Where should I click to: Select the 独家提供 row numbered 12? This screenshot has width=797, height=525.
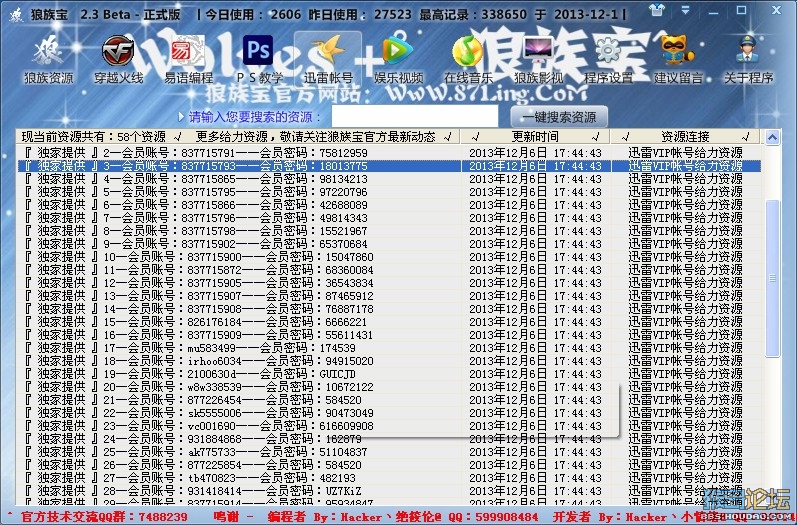389,283
